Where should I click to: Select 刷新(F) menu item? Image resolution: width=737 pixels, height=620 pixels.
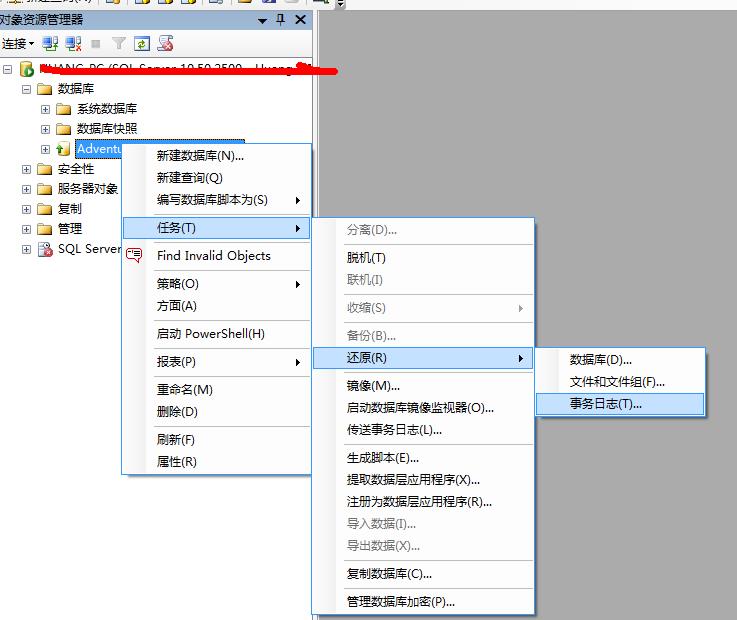[217, 440]
